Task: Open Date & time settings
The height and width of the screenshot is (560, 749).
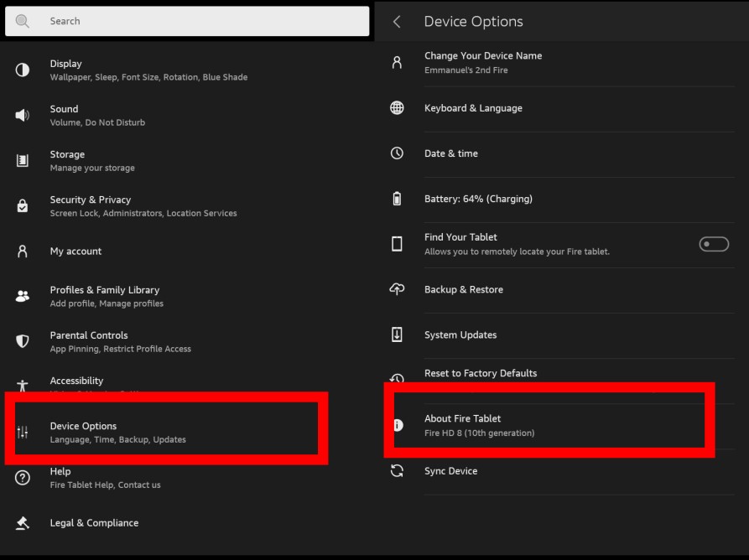Action: [x=562, y=153]
